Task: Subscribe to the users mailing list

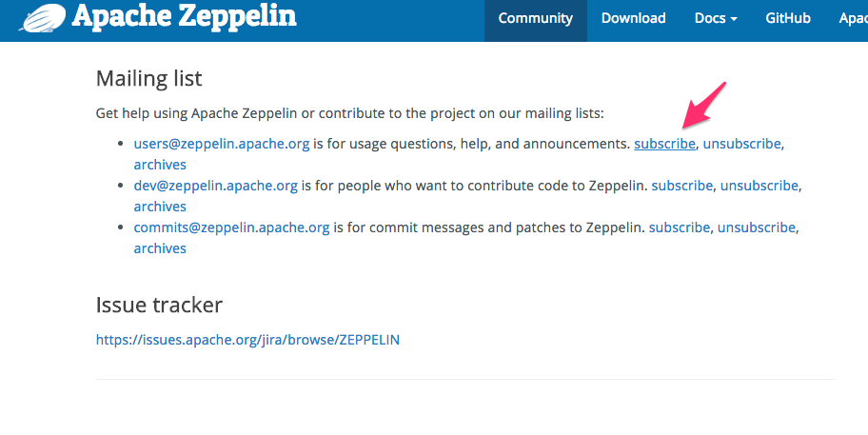Action: coord(664,144)
